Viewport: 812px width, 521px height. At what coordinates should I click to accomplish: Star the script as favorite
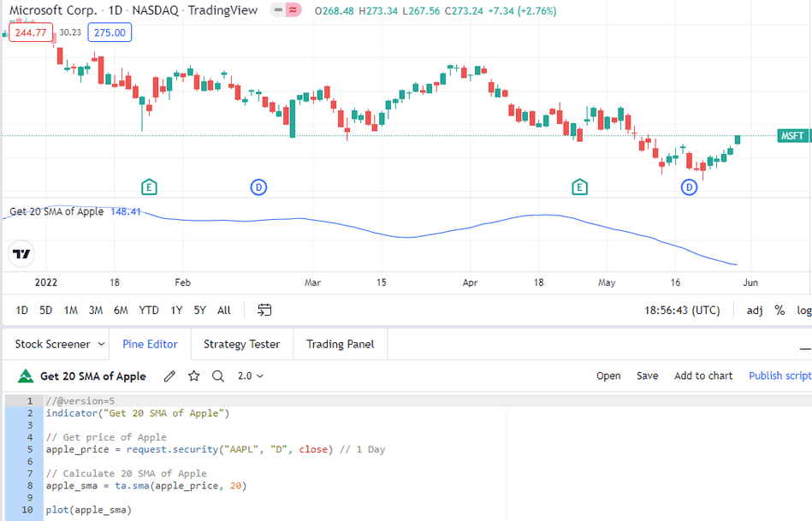point(193,376)
